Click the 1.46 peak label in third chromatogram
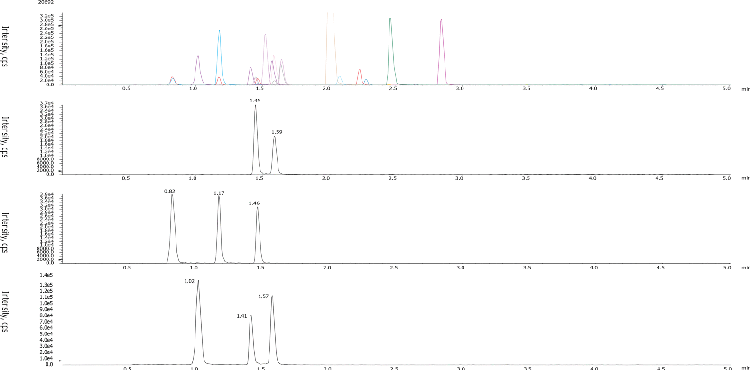Image resolution: width=750 pixels, height=370 pixels. point(254,204)
